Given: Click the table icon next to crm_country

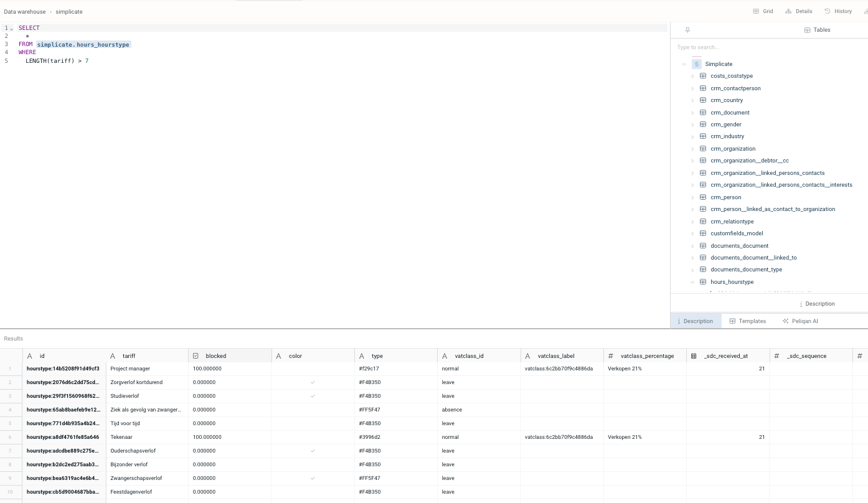Looking at the screenshot, I should coord(703,100).
